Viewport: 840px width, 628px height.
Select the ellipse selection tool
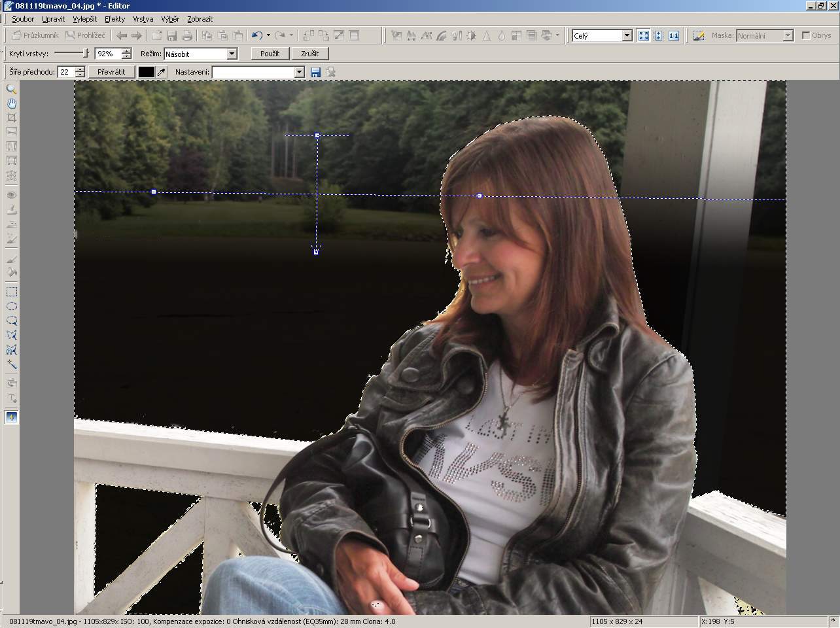pos(11,306)
